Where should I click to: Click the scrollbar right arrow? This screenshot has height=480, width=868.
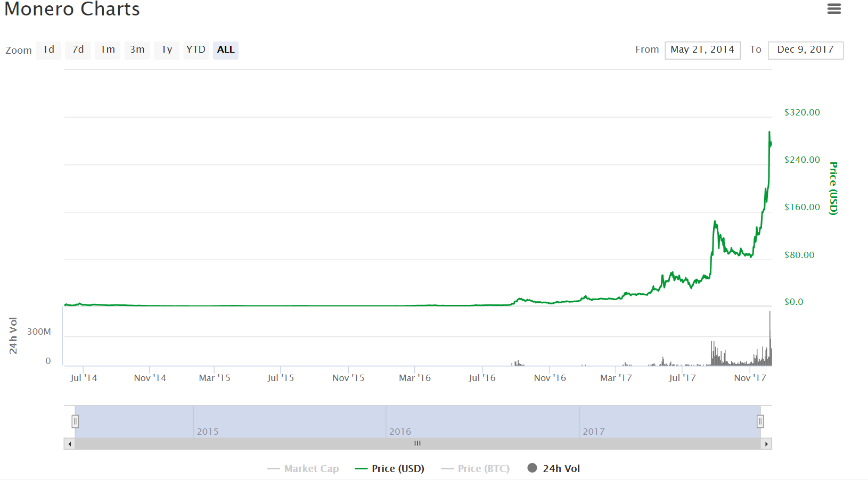pos(766,444)
